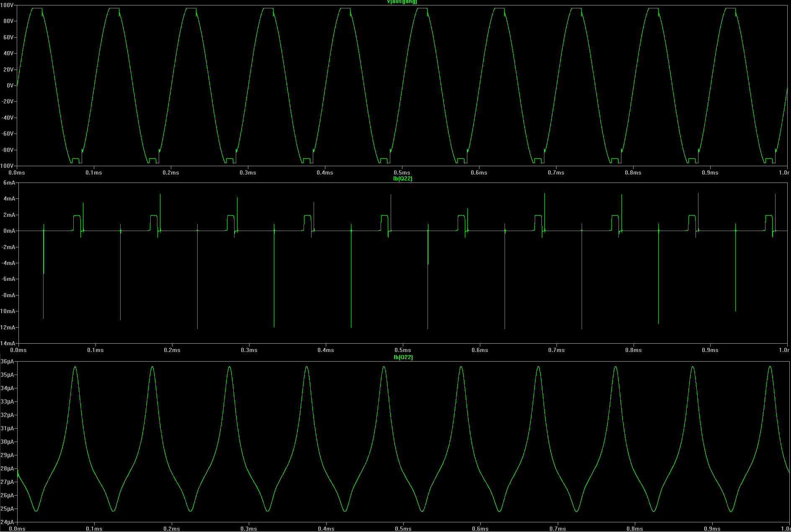Click the 27µA axis label
Image resolution: width=791 pixels, height=532 pixels.
pos(7,482)
